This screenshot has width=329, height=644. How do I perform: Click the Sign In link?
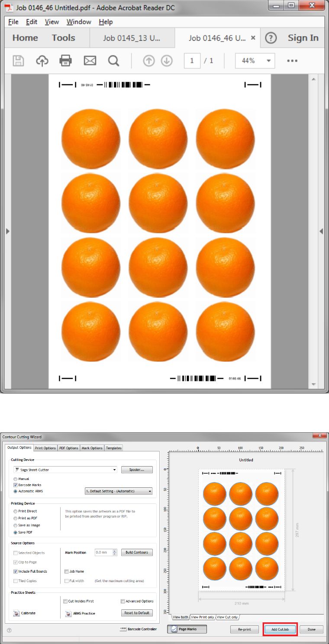pyautogui.click(x=303, y=38)
